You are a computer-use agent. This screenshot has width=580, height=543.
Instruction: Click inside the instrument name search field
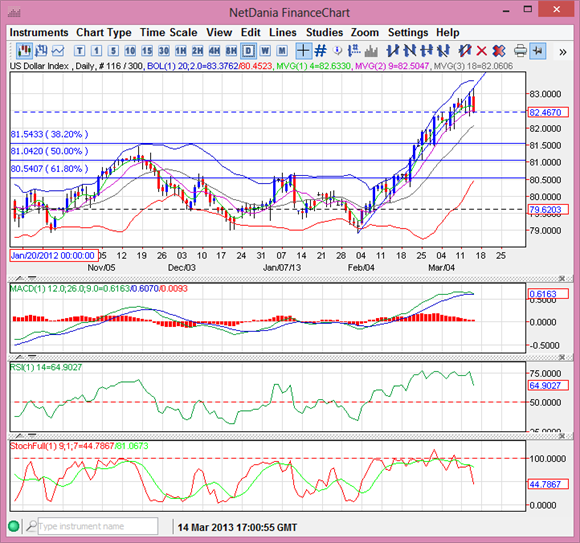(x=98, y=526)
